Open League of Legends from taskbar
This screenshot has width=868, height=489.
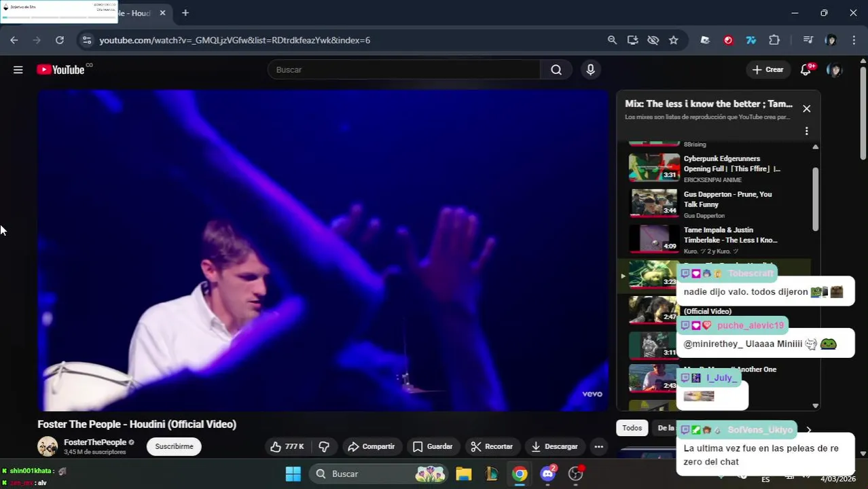click(x=492, y=473)
